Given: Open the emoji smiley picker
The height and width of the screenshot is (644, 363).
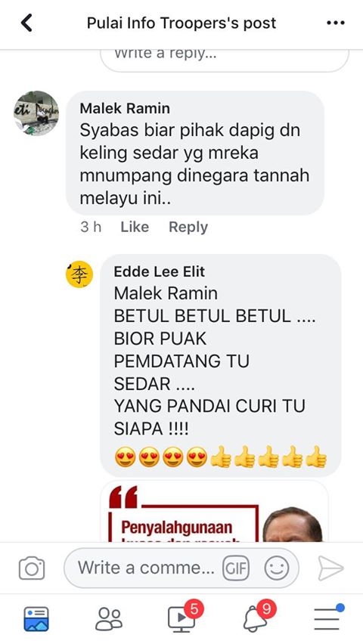Looking at the screenshot, I should coord(277,568).
